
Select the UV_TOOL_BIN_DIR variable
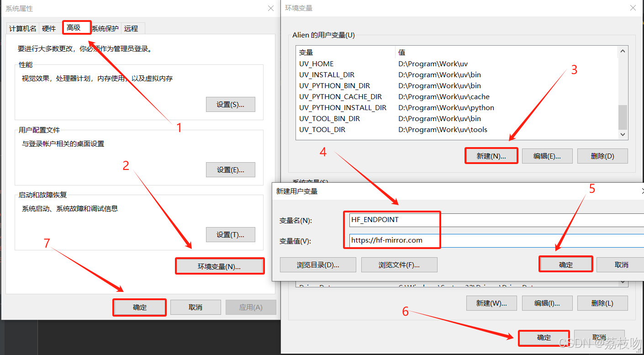[330, 119]
